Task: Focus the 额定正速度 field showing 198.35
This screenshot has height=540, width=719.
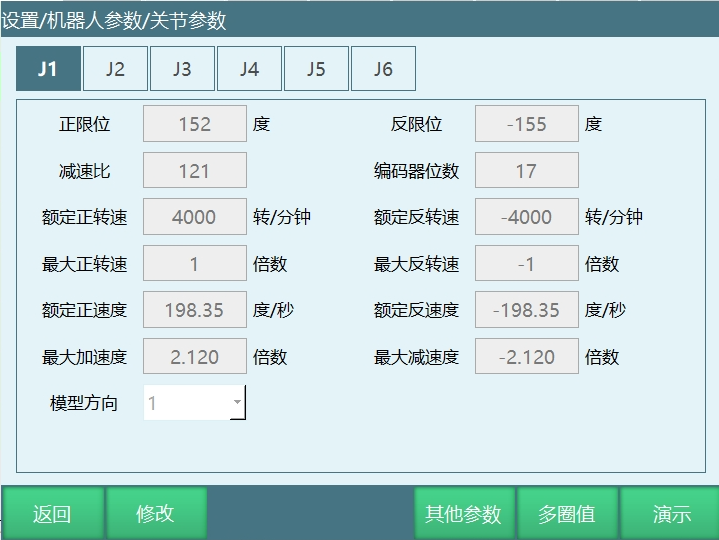Action: pos(195,310)
